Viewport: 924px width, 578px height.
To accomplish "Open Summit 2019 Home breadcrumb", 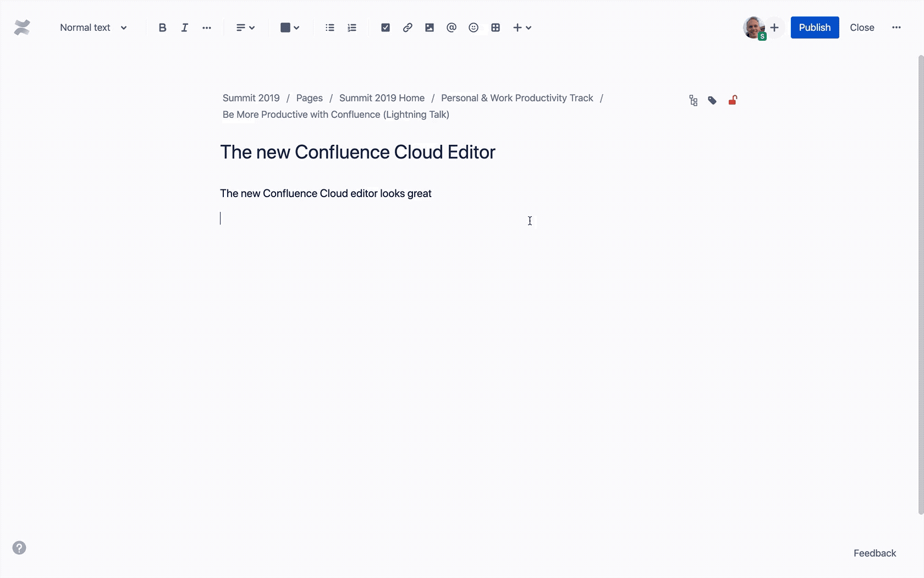I will 382,98.
